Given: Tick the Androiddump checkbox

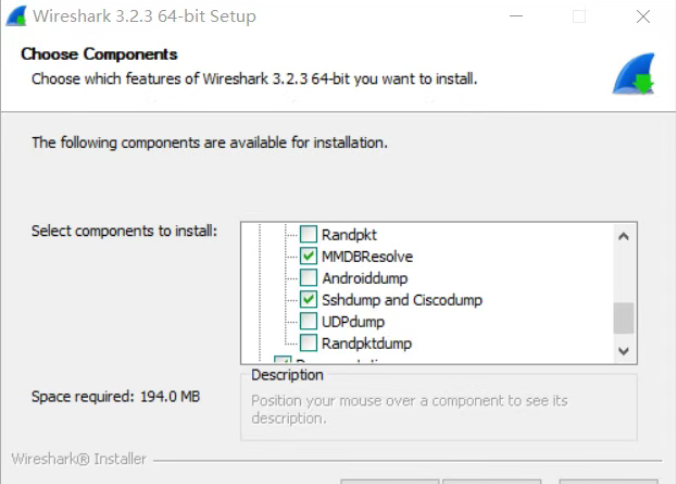Looking at the screenshot, I should (x=308, y=278).
